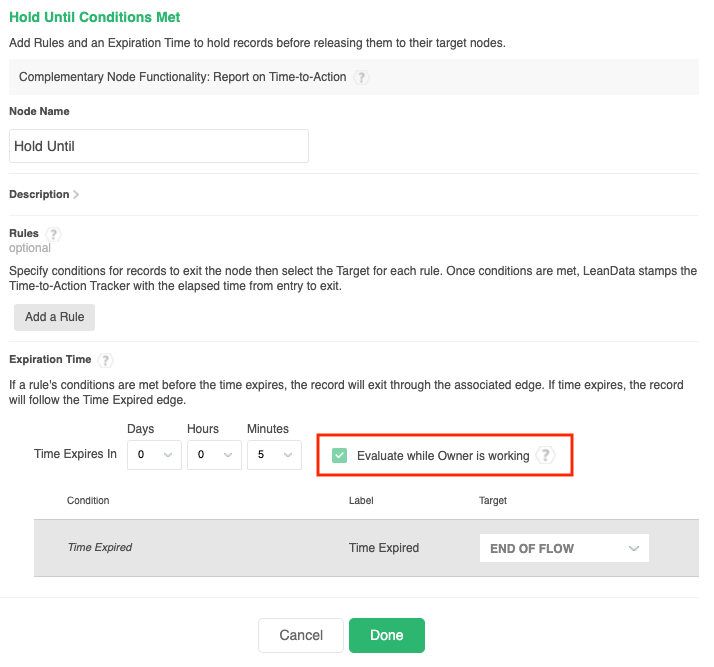Click help icon beside Report on Time-to-Action
The height and width of the screenshot is (667, 714).
coord(361,77)
